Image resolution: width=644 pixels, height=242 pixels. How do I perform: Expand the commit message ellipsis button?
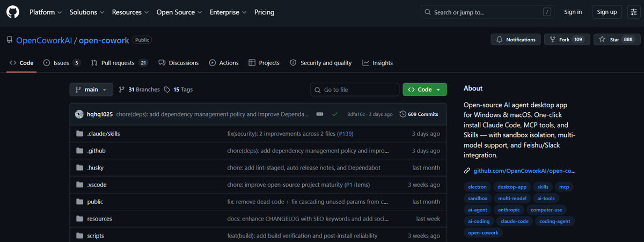coord(320,114)
